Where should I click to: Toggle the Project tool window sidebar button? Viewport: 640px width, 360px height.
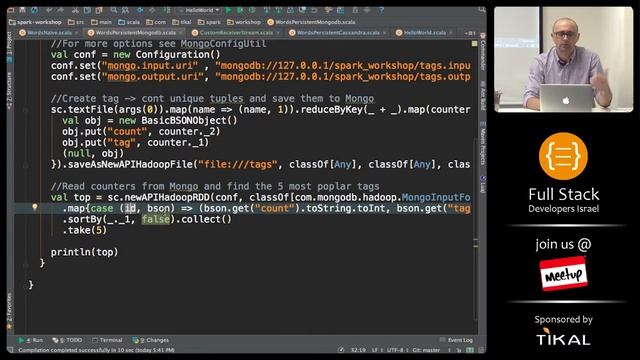pos(10,46)
